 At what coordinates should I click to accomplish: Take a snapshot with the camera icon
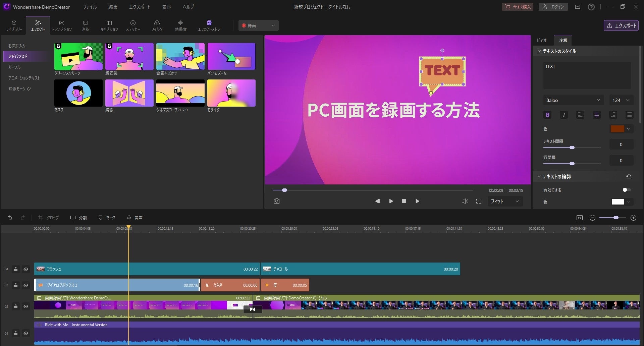[x=276, y=201]
